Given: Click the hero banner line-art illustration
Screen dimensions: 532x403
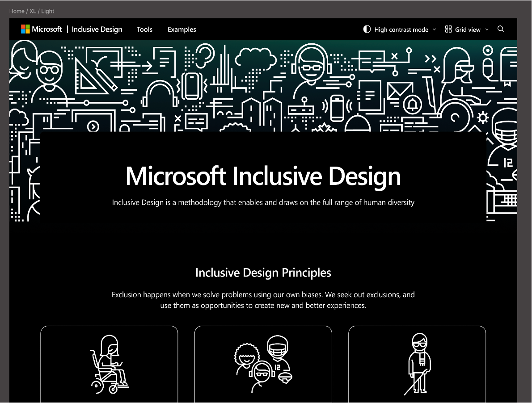Looking at the screenshot, I should tap(263, 86).
